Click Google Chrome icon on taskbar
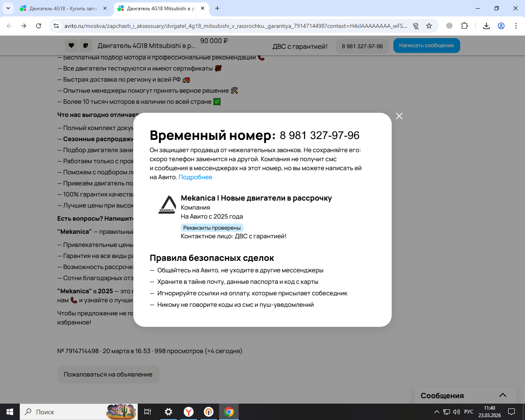This screenshot has width=525, height=420. (229, 412)
